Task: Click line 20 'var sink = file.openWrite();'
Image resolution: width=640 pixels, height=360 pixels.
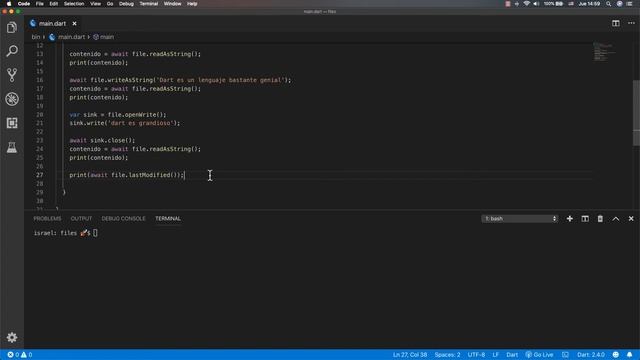Action: pos(118,115)
